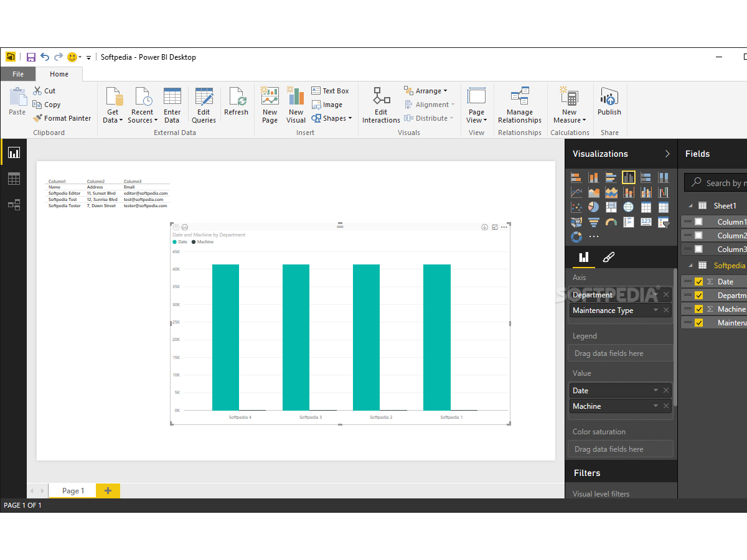Uncheck the Date field checkbox
Screen dimensions: 747x560
coord(698,282)
